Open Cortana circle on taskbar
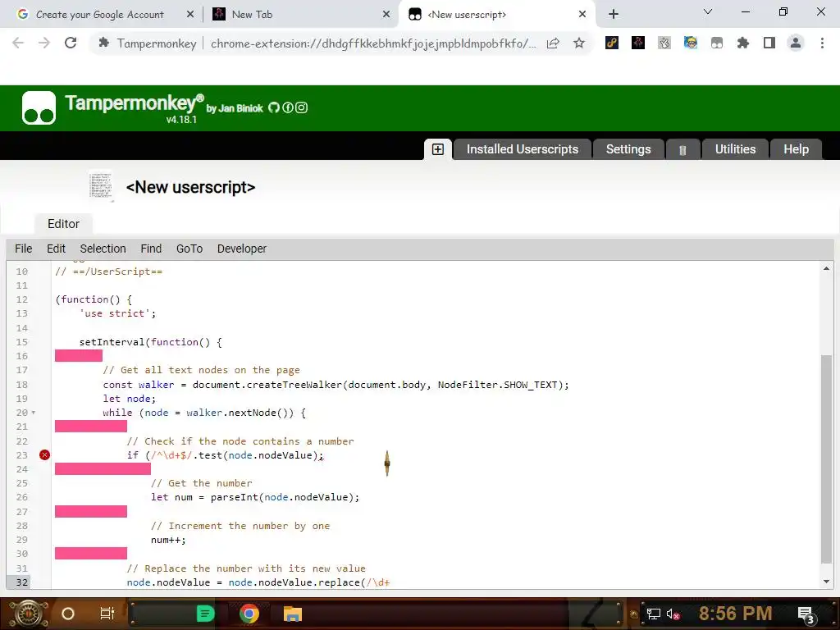 pyautogui.click(x=68, y=614)
